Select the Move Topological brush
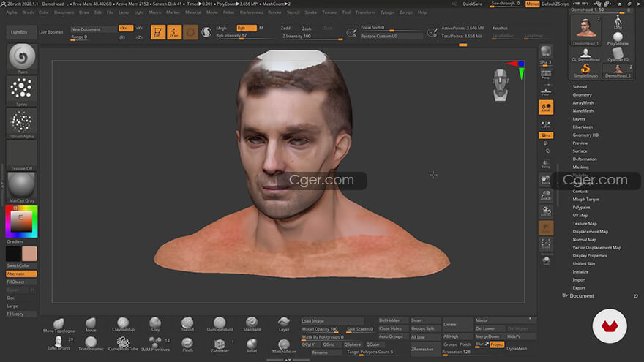Viewport: 644px width, 362px height. [x=59, y=325]
